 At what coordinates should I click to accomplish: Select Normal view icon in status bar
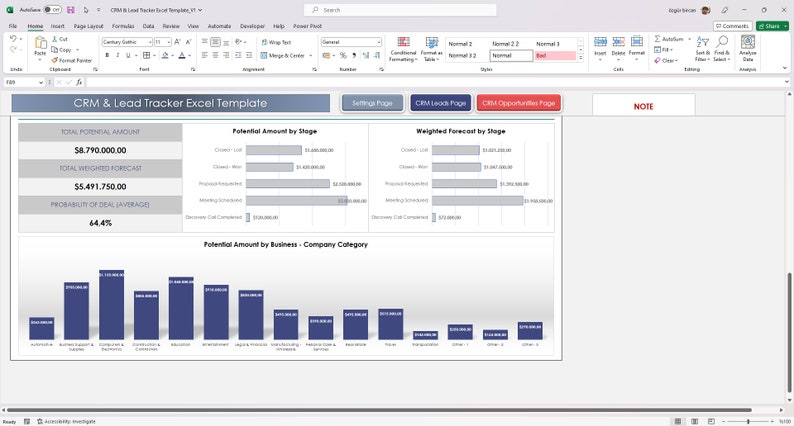tap(678, 421)
